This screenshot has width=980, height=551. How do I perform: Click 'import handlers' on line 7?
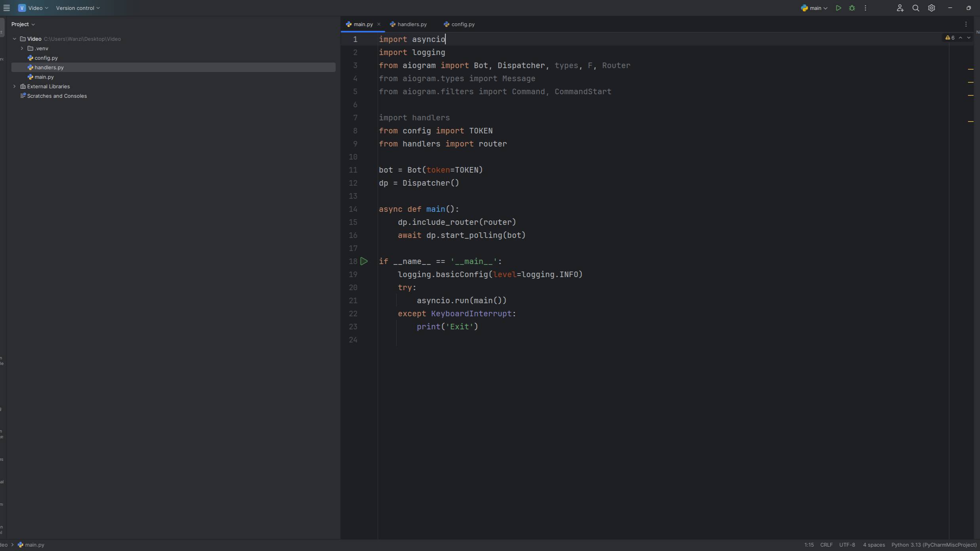(414, 118)
